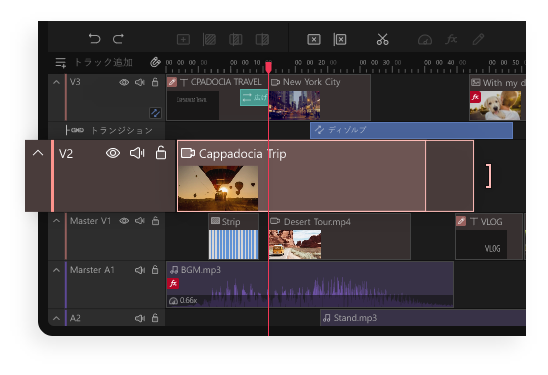The image size is (548, 375).
Task: Collapse the Master V1 track chevron
Action: click(x=56, y=221)
